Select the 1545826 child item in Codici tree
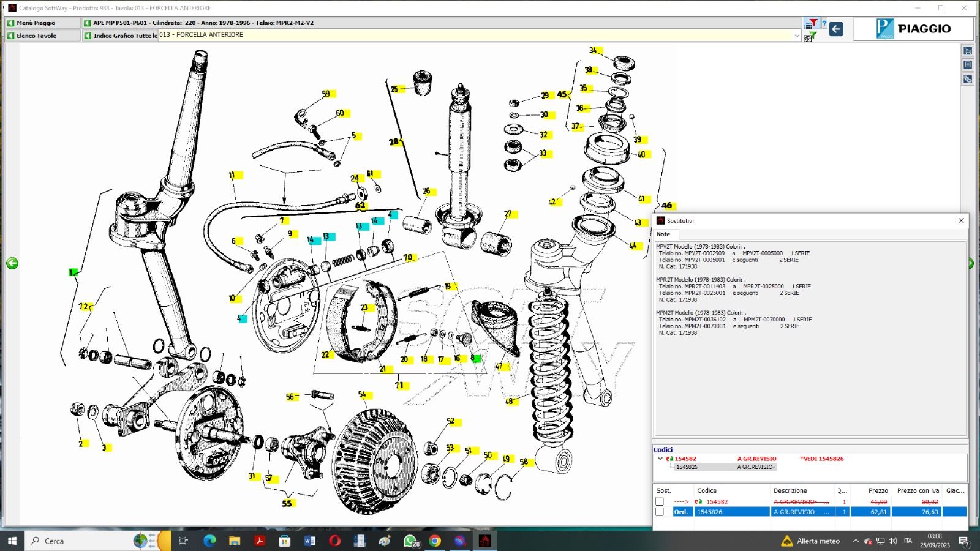Screen dimensions: 980x551 click(687, 467)
